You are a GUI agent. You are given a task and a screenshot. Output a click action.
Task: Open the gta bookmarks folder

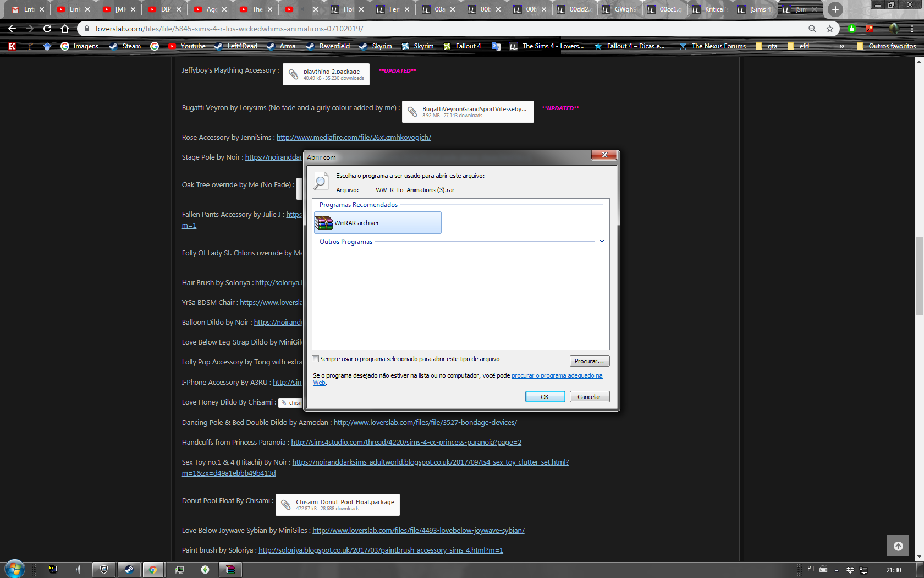(766, 46)
